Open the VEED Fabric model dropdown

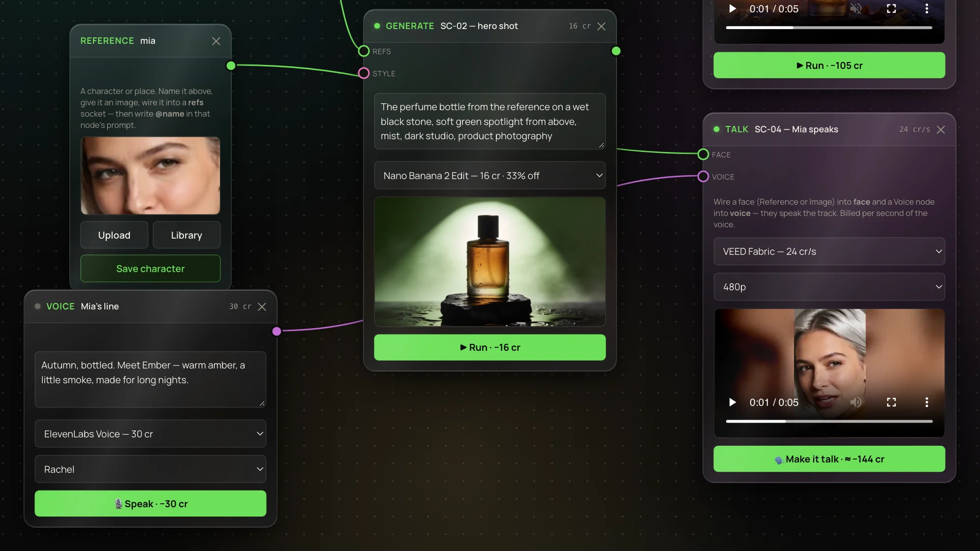click(x=829, y=252)
